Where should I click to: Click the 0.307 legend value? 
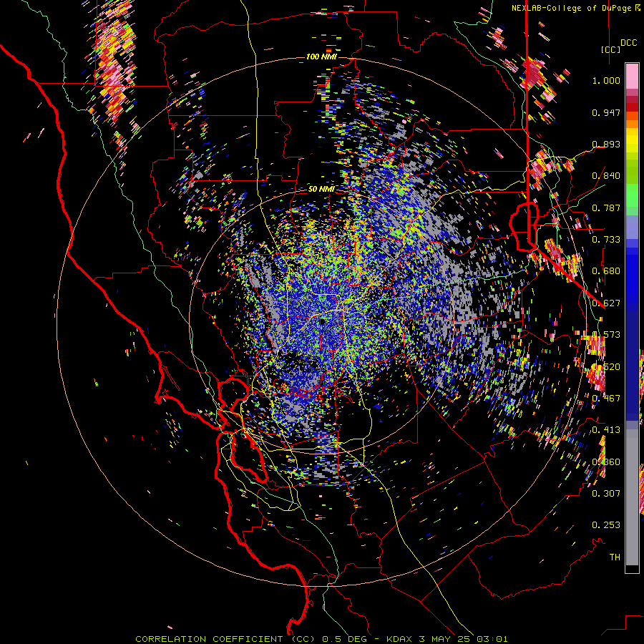606,493
